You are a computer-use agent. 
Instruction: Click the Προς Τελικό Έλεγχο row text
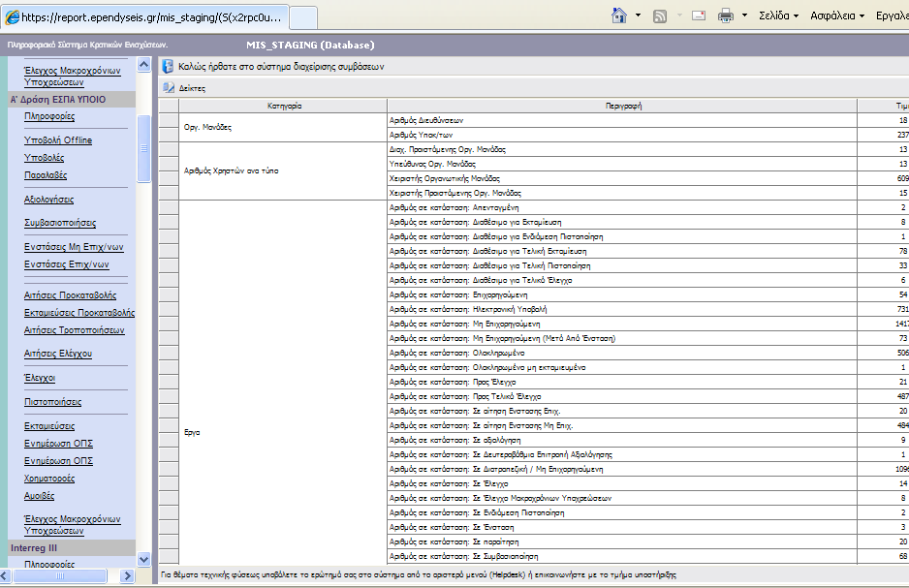[465, 396]
